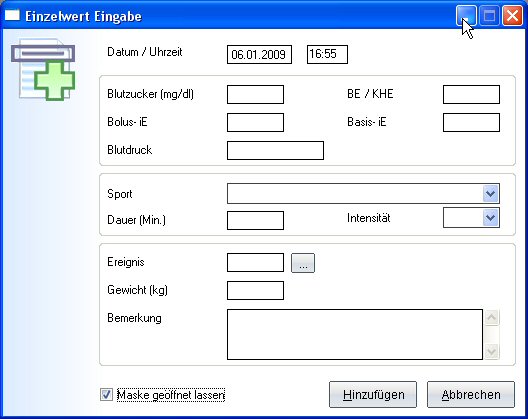Click the maximize window button
Image resolution: width=528 pixels, height=419 pixels.
[489, 15]
